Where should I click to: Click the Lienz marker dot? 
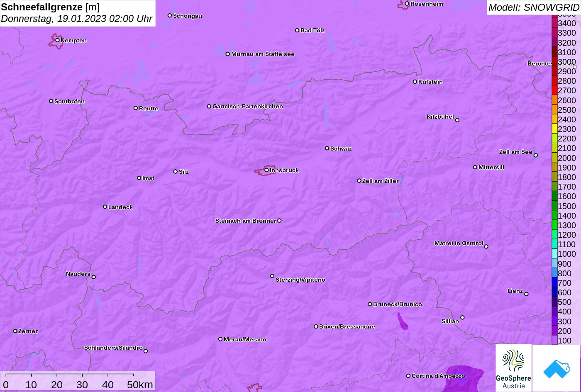(x=526, y=294)
